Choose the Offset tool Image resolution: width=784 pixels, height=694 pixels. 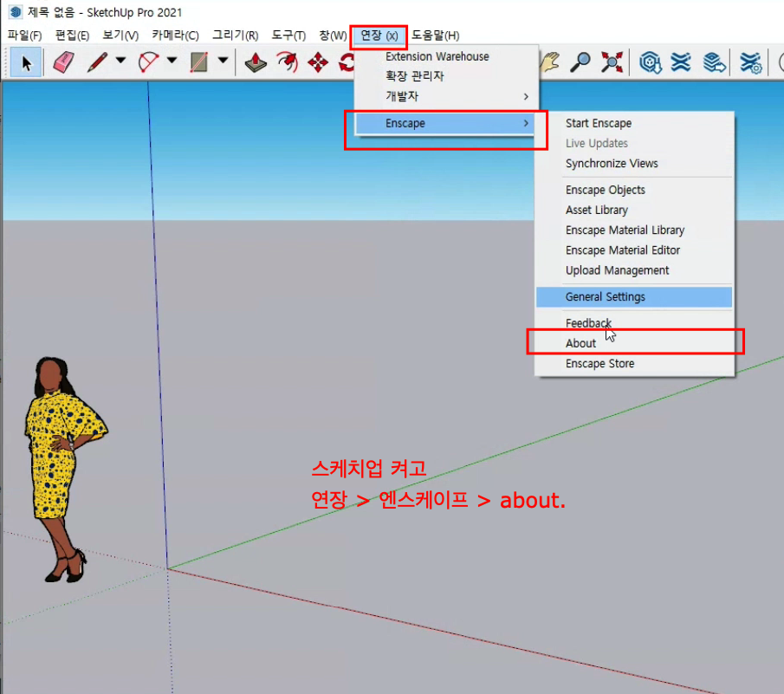point(287,62)
